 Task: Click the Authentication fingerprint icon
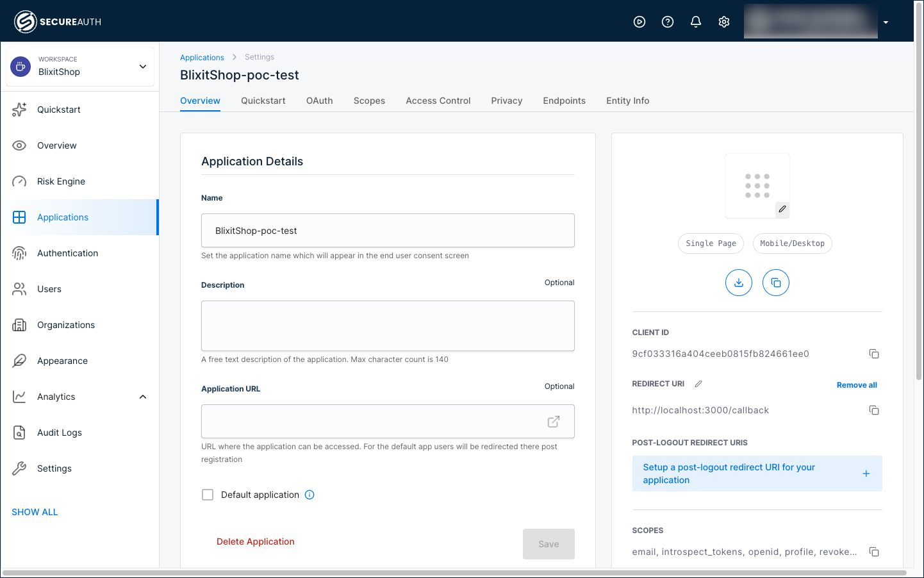click(19, 253)
